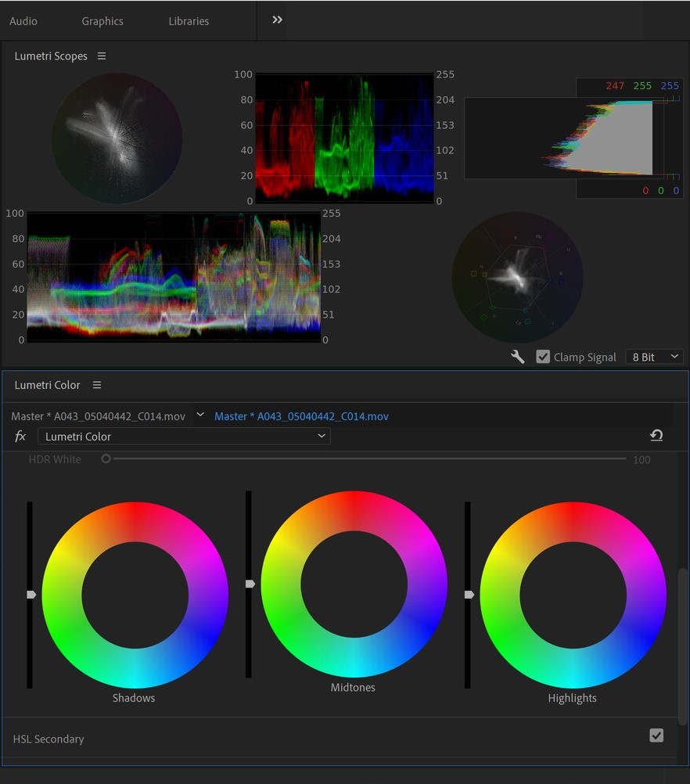Open the Lumetri Scopes panel menu
Image resolution: width=690 pixels, height=784 pixels.
click(102, 56)
